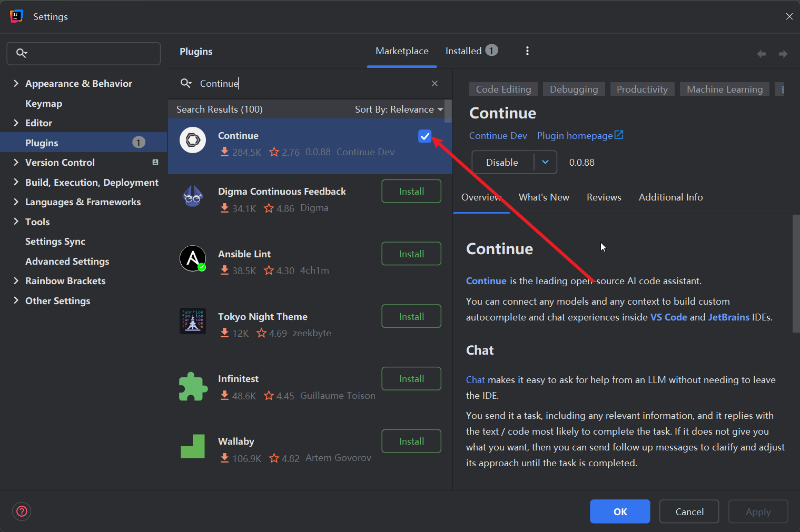Disable the Continue plugin

click(503, 162)
